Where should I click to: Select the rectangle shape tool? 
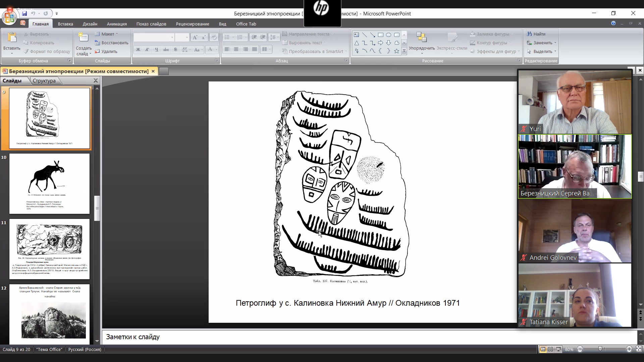click(380, 35)
